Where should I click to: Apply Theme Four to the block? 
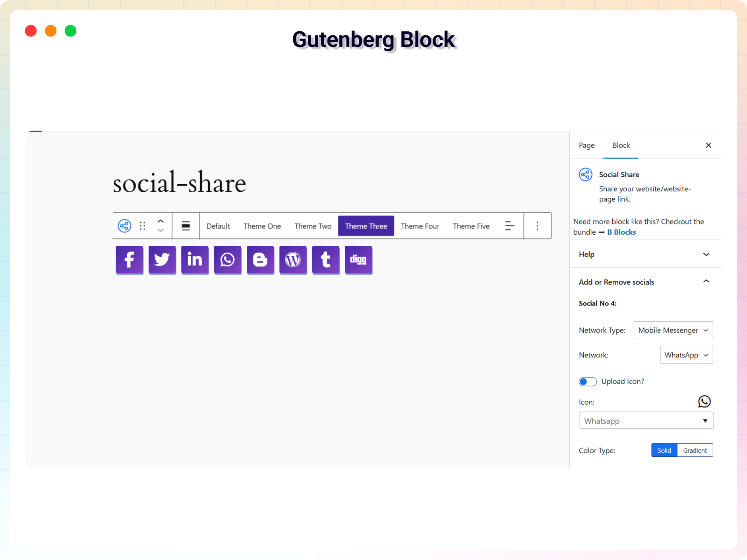pyautogui.click(x=420, y=226)
